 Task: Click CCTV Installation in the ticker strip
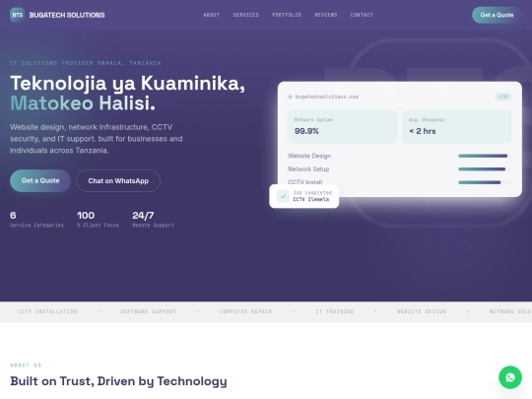coord(47,311)
